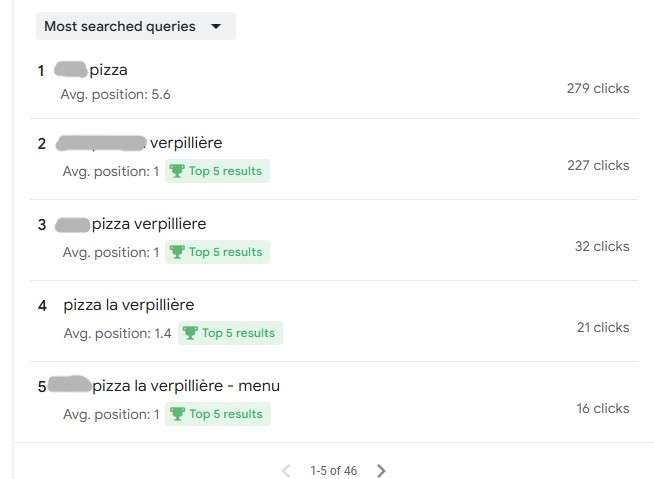Click trophy icon on query 4

point(190,333)
